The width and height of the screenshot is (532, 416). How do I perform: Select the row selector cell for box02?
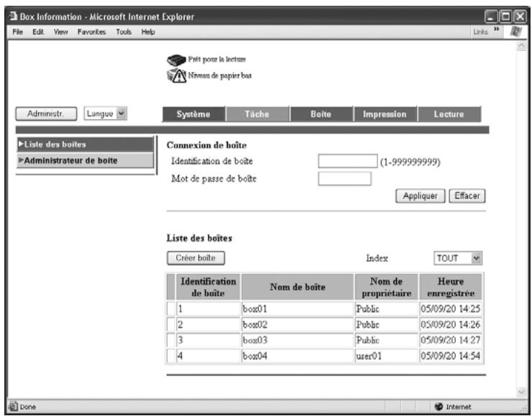pos(171,325)
